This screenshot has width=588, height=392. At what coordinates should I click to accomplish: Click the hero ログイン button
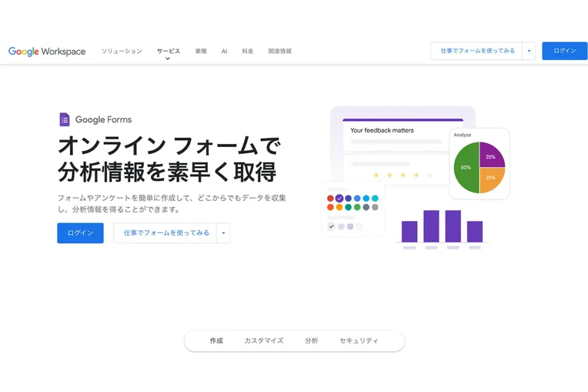coord(80,233)
